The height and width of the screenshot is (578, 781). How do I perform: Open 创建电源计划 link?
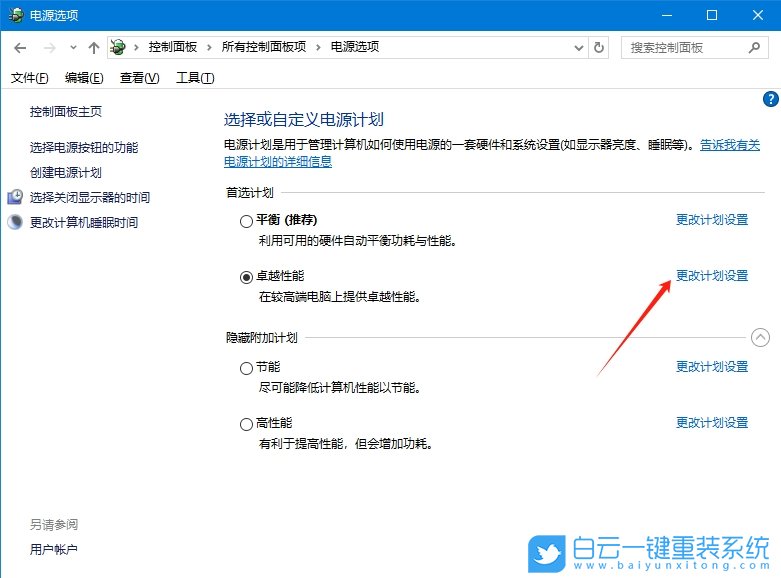point(66,173)
